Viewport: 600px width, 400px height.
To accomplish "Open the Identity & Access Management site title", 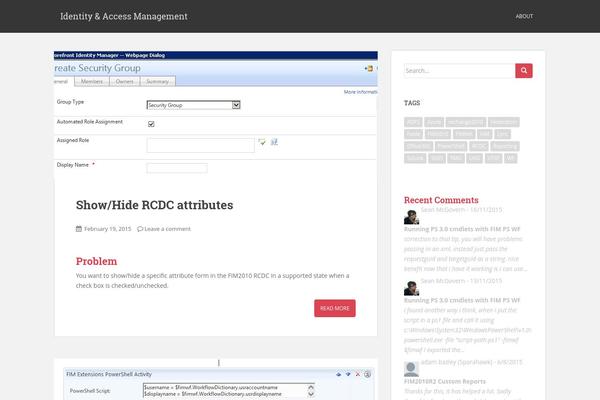I will (x=124, y=16).
